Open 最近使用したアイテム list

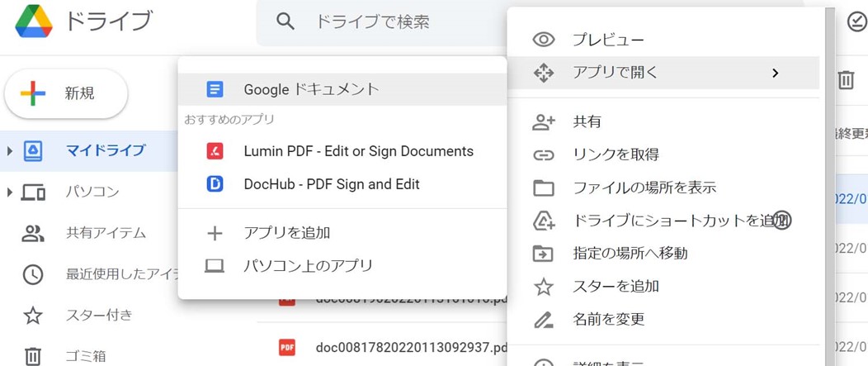coord(122,274)
